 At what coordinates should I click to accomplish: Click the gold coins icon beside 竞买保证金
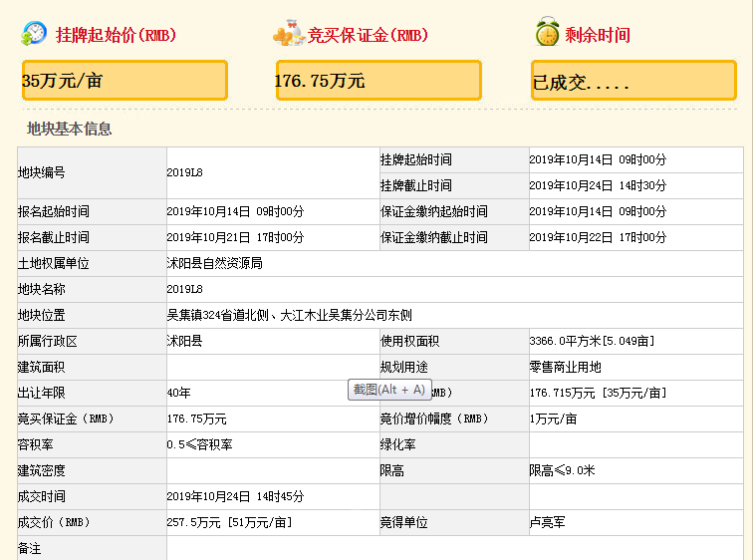point(289,33)
